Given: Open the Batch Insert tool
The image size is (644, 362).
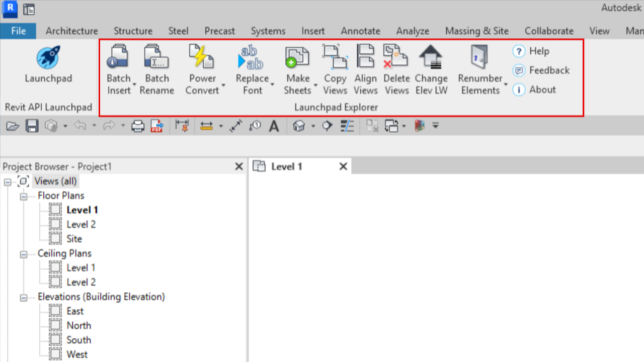Looking at the screenshot, I should pos(119,69).
